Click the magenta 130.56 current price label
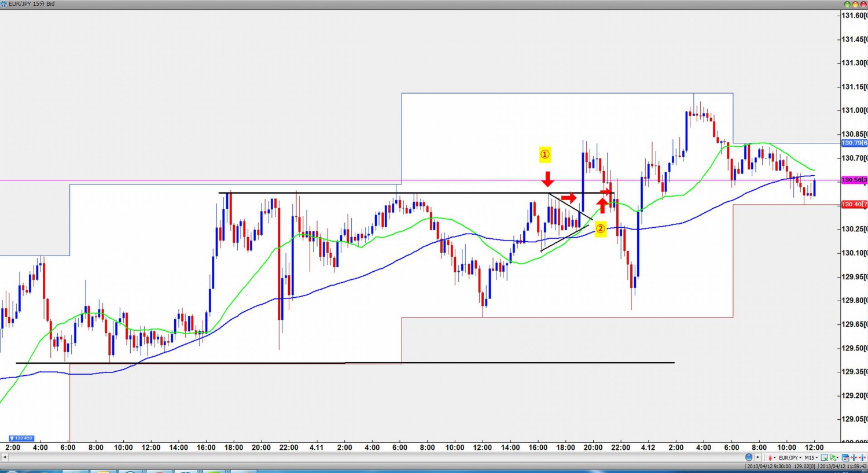This screenshot has width=868, height=473. pos(854,180)
